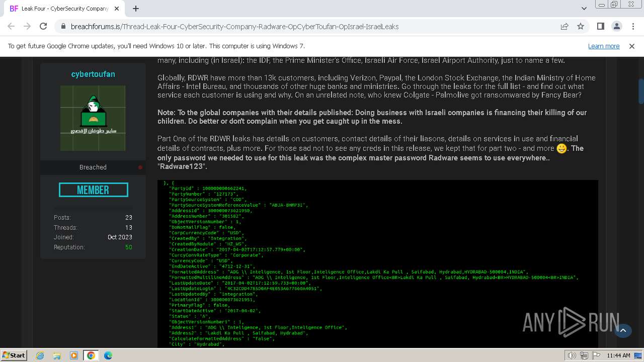Viewport: 644px width, 362px height.
Task: Click the address bar URL
Action: point(234,27)
